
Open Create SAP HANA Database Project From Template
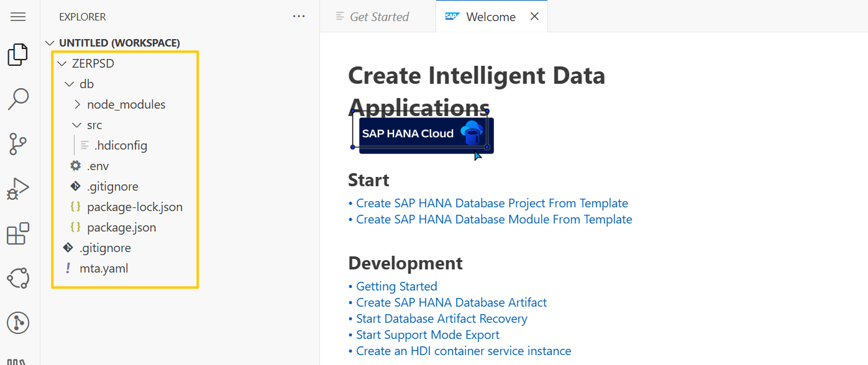pos(492,203)
